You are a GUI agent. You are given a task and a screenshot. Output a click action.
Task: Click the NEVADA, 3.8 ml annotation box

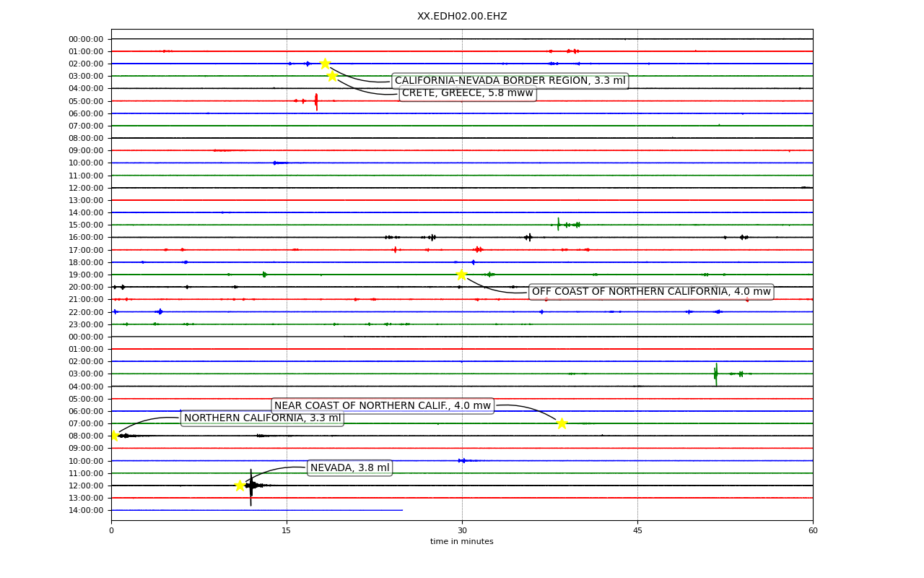350,467
